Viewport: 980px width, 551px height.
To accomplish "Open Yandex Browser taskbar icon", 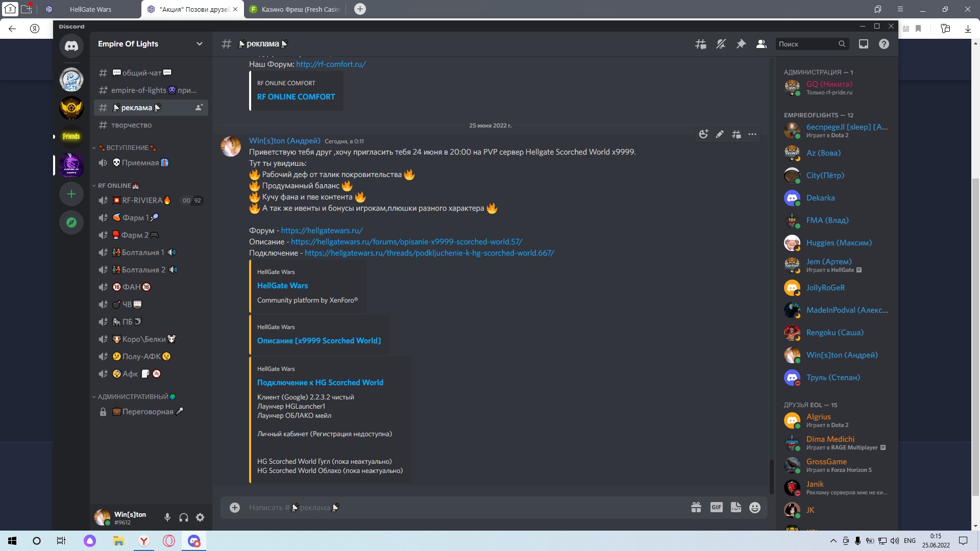I will [144, 541].
